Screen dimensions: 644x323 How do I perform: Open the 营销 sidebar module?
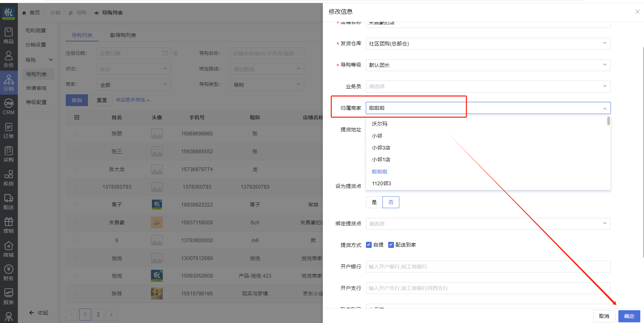[8, 225]
